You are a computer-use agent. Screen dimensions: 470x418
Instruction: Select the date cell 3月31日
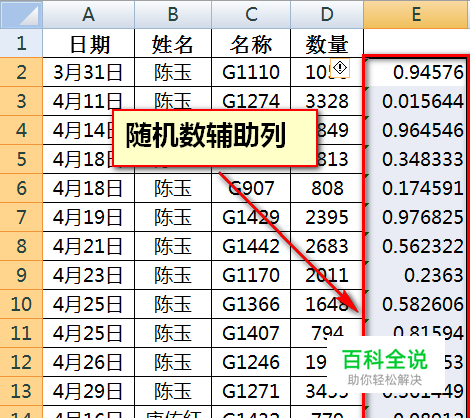coord(89,72)
